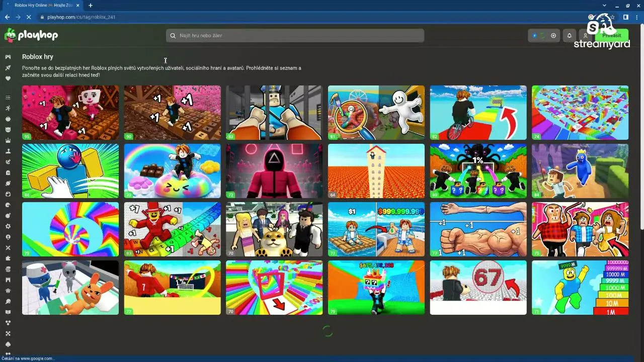Viewport: 644px width, 362px height.
Task: Open a new browser tab
Action: (x=91, y=6)
